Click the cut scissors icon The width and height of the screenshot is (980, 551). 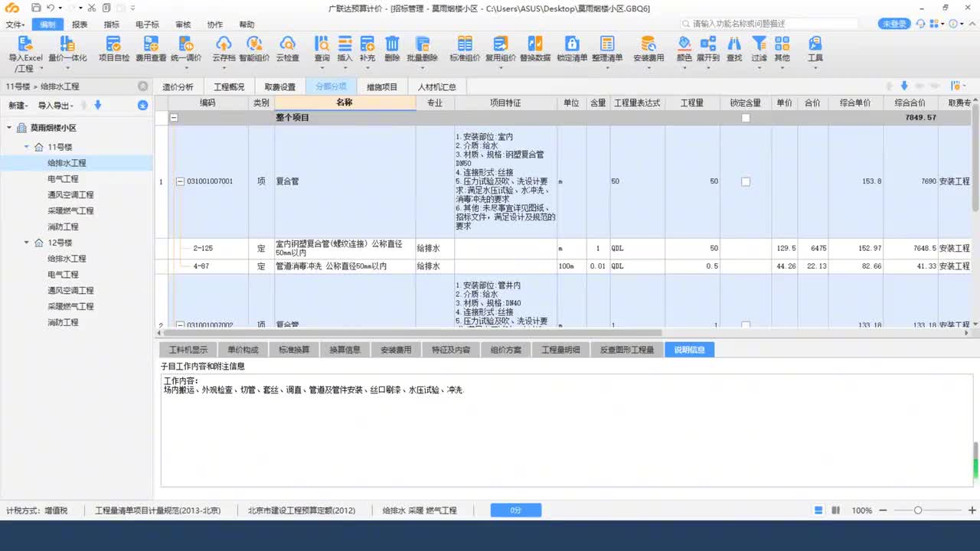[91, 8]
